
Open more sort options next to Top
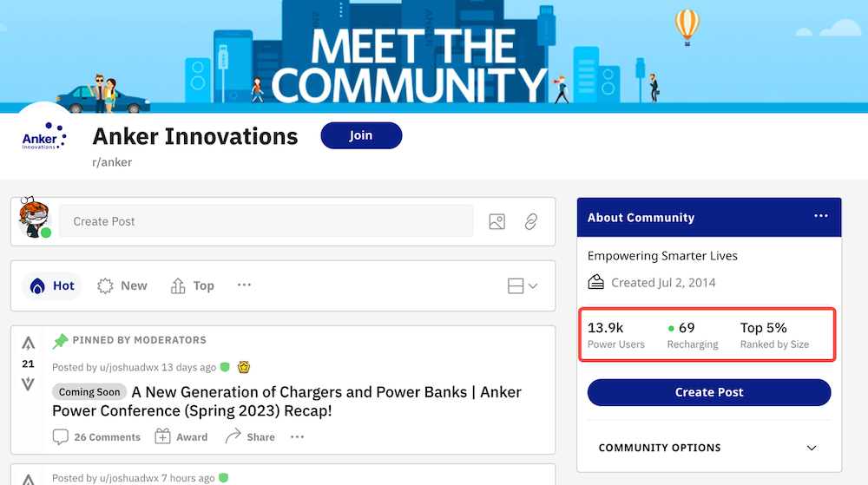[x=244, y=285]
